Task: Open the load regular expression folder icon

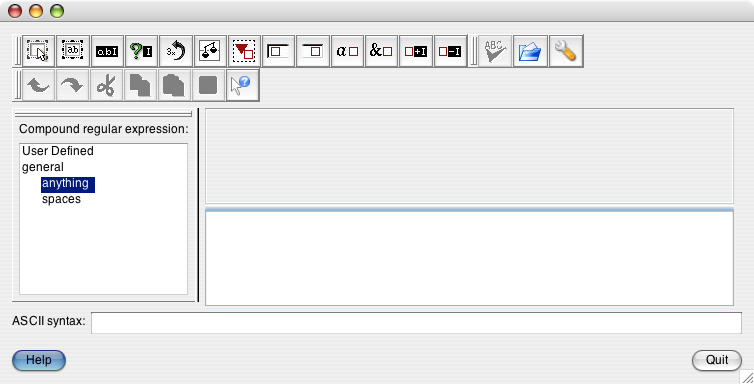Action: pos(530,50)
